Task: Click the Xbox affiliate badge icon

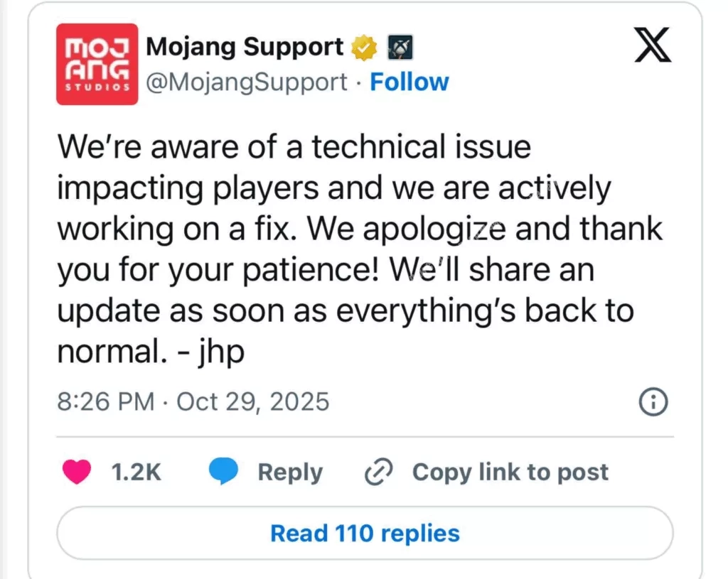Action: (x=400, y=48)
